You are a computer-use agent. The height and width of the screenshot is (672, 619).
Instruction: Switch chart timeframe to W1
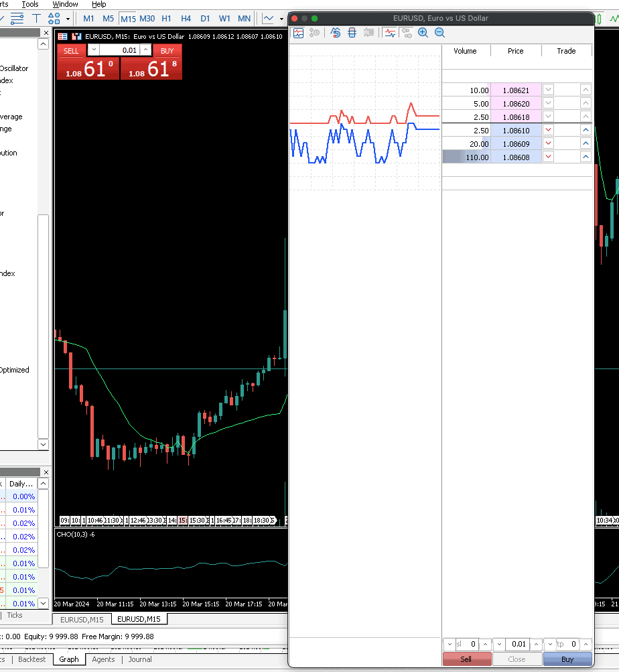[x=224, y=19]
